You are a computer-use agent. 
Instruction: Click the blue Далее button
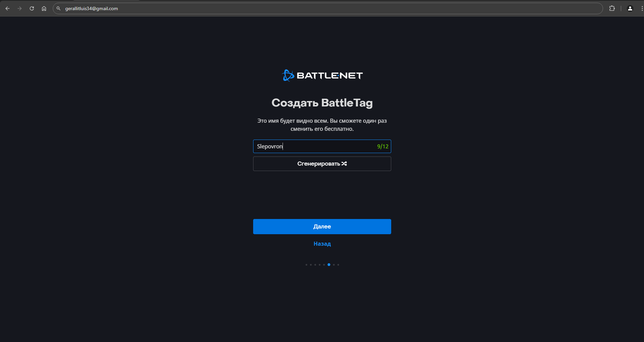[x=322, y=226]
